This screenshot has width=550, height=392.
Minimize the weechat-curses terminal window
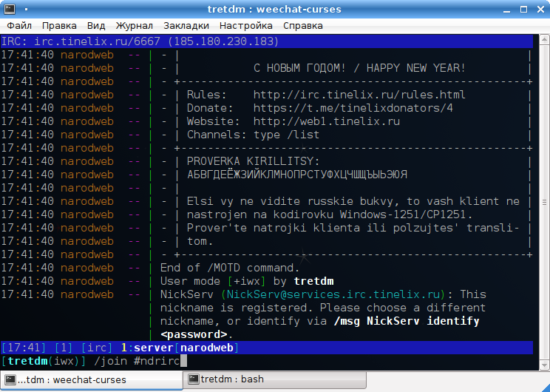(506, 8)
